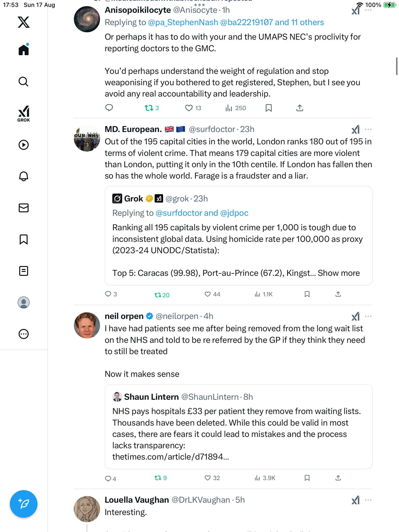Share the neil orpen post
The width and height of the screenshot is (399, 532).
pos(338,478)
